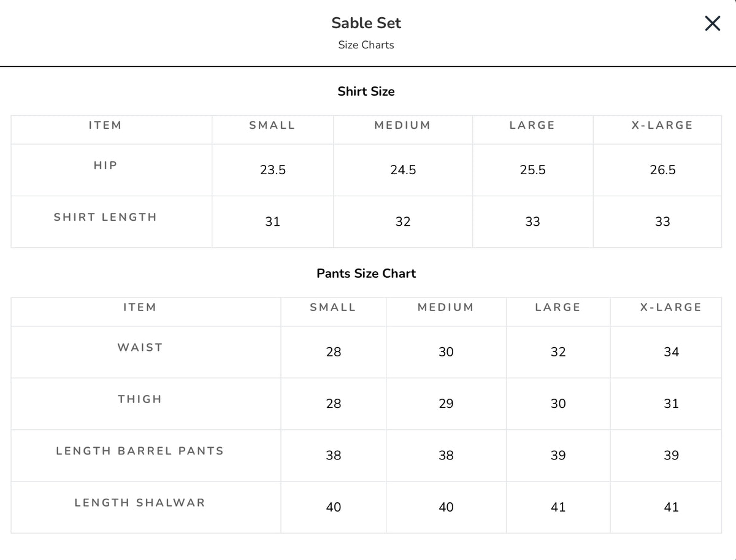Select the HIP row label
The width and height of the screenshot is (736, 560).
pyautogui.click(x=105, y=166)
